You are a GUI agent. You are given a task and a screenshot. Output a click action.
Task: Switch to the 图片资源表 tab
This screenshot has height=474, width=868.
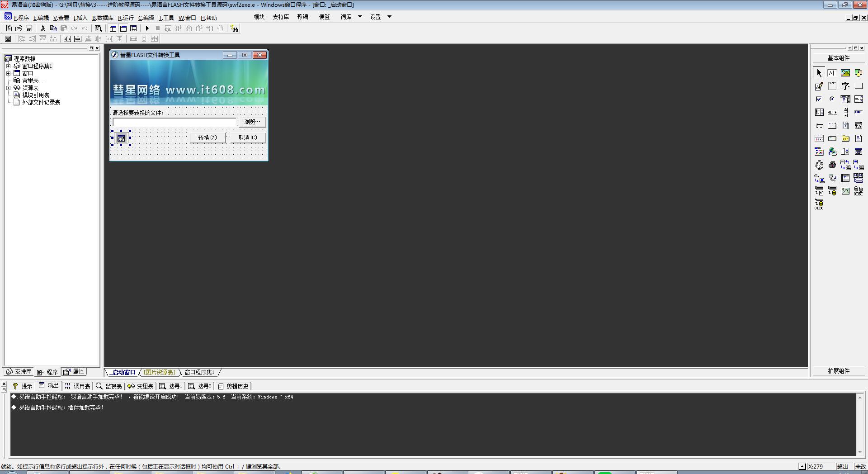[x=159, y=372]
